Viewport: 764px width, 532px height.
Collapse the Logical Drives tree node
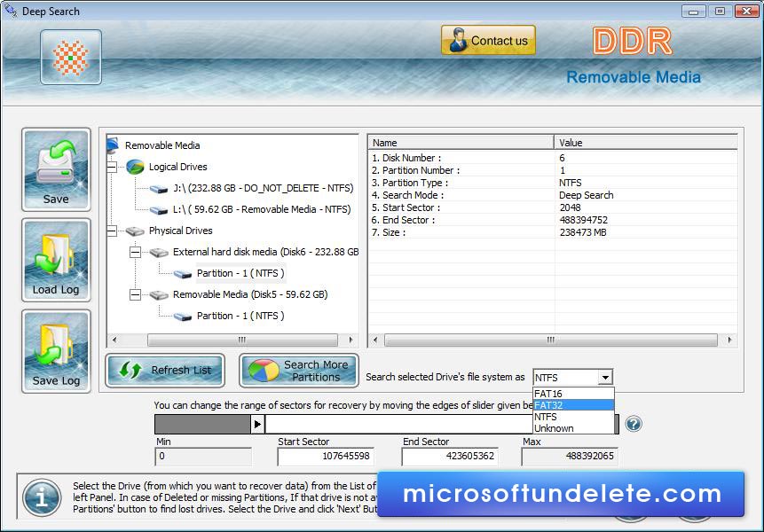pos(112,167)
